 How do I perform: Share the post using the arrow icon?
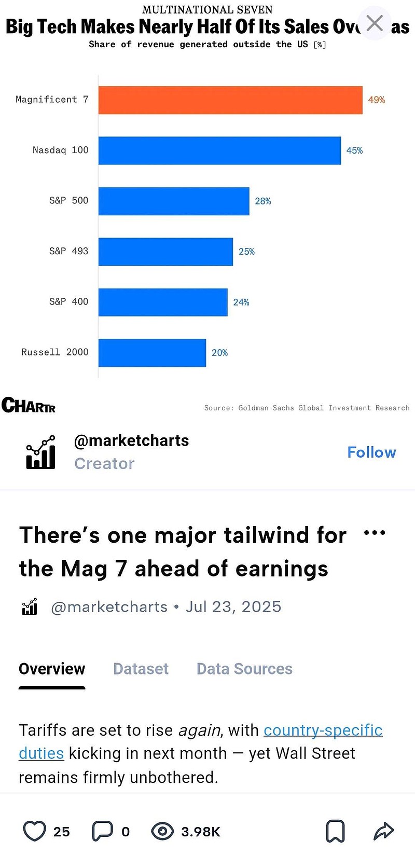pos(384,831)
